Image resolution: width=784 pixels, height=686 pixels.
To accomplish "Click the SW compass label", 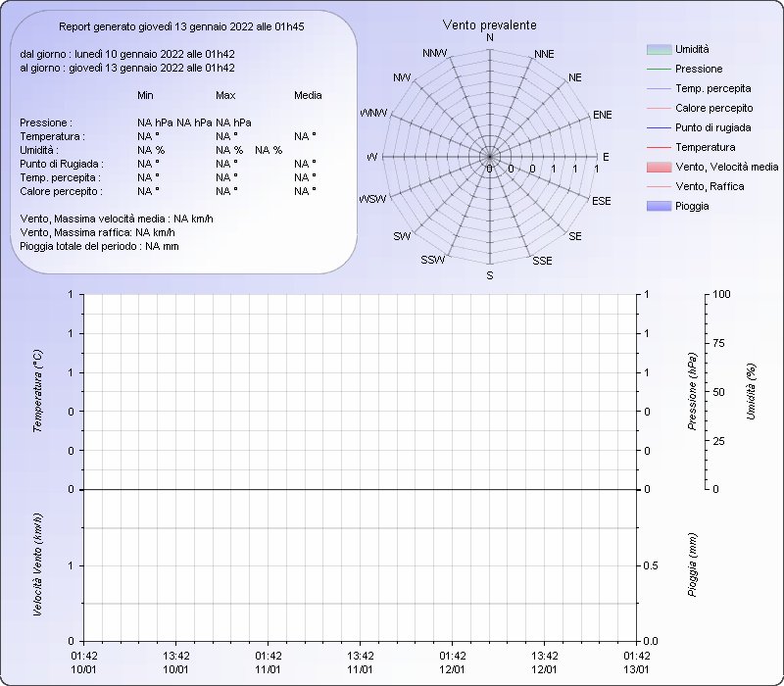I will 402,236.
